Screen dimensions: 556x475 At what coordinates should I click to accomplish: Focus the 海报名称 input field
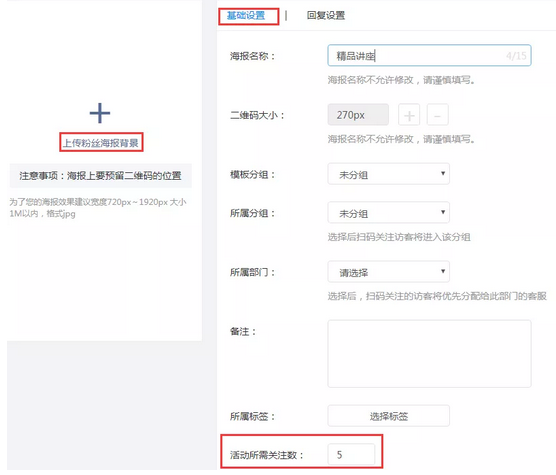[x=429, y=55]
